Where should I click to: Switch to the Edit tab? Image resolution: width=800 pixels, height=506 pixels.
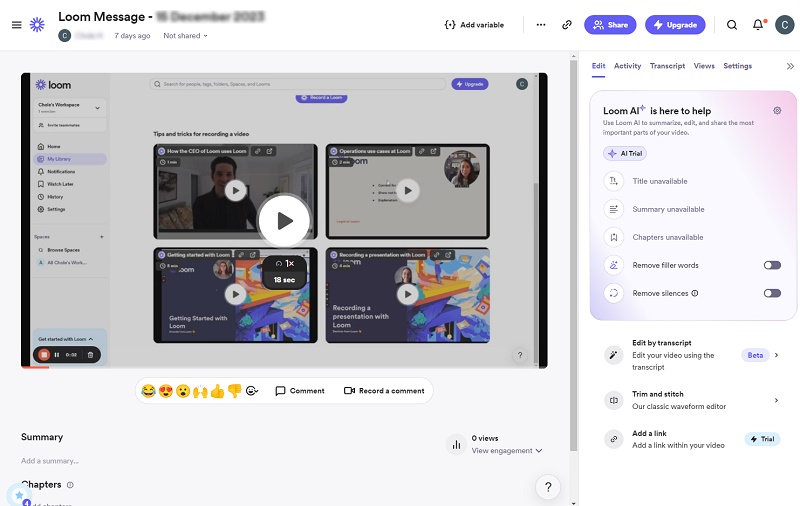click(598, 66)
